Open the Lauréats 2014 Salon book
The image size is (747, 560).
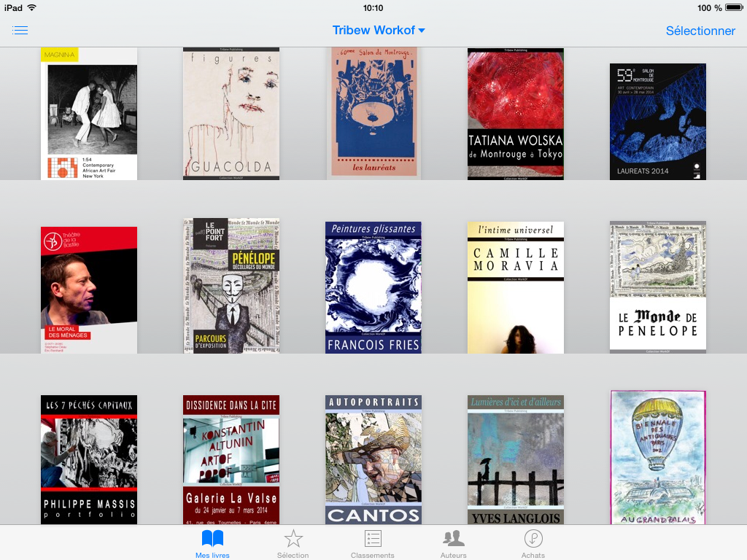tap(658, 122)
